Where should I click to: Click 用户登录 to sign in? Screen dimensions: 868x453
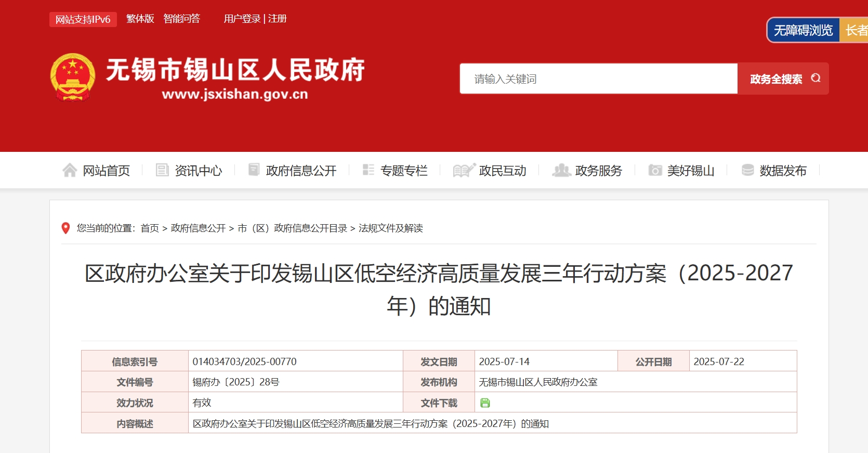click(x=242, y=19)
